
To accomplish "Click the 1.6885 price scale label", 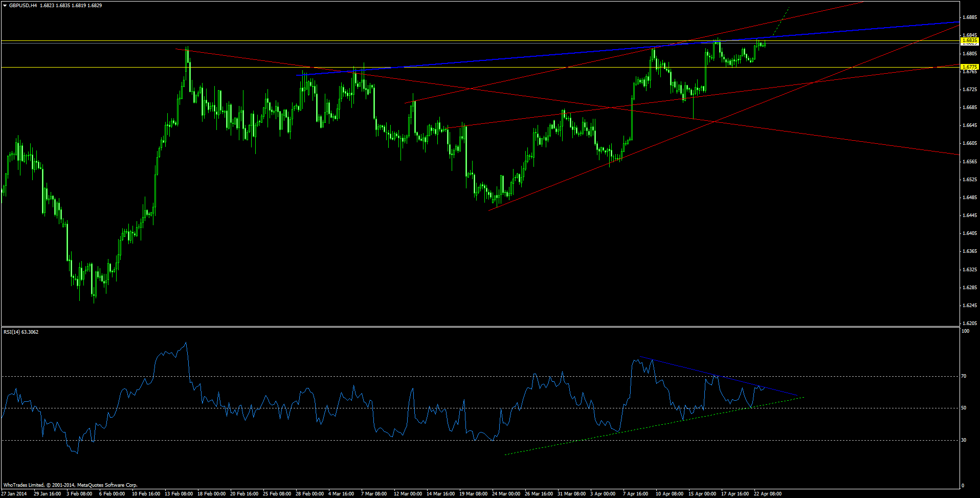I will point(970,17).
